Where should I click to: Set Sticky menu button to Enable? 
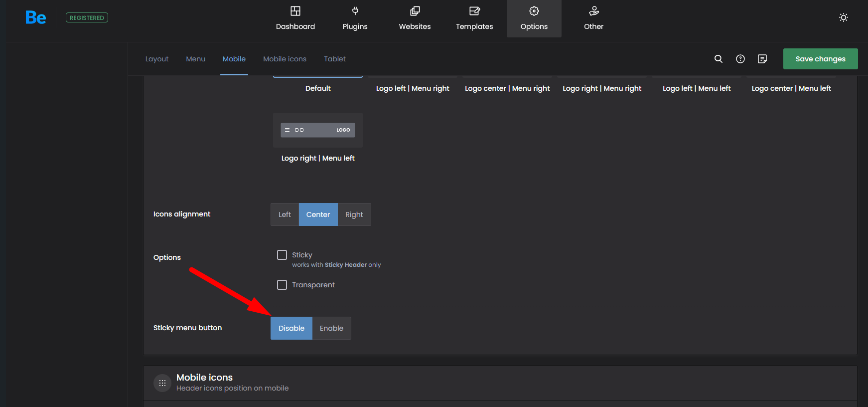point(331,328)
